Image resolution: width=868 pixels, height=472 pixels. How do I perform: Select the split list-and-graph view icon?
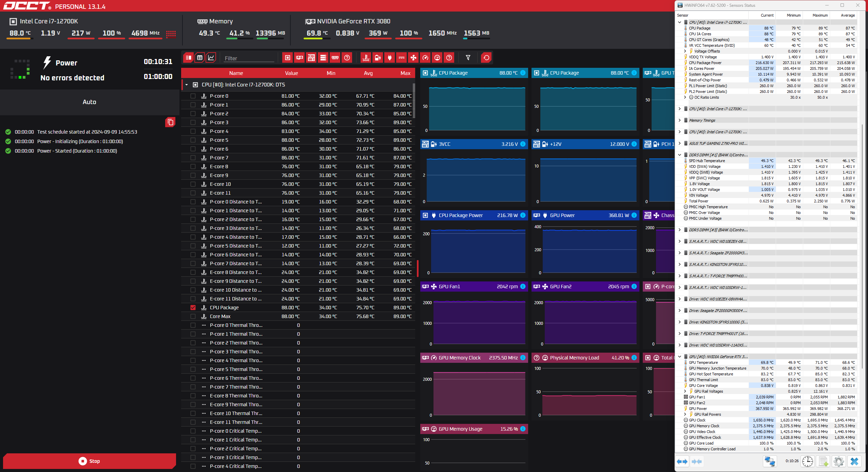(189, 58)
